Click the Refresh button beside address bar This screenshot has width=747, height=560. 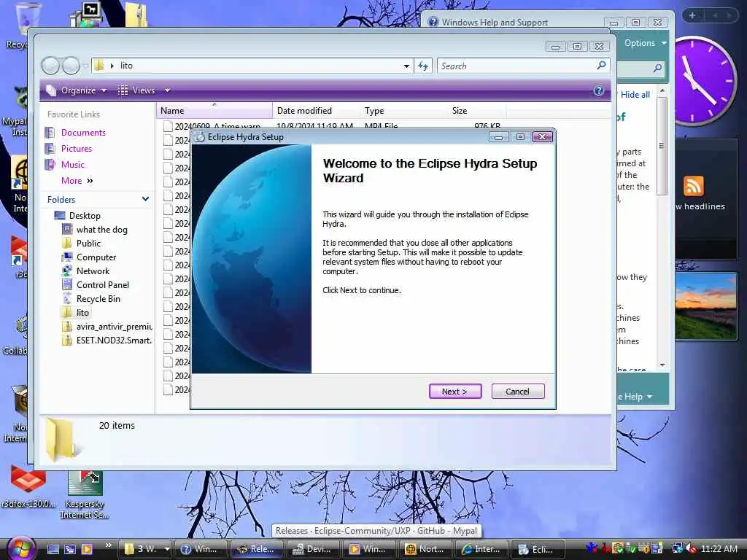[x=423, y=66]
